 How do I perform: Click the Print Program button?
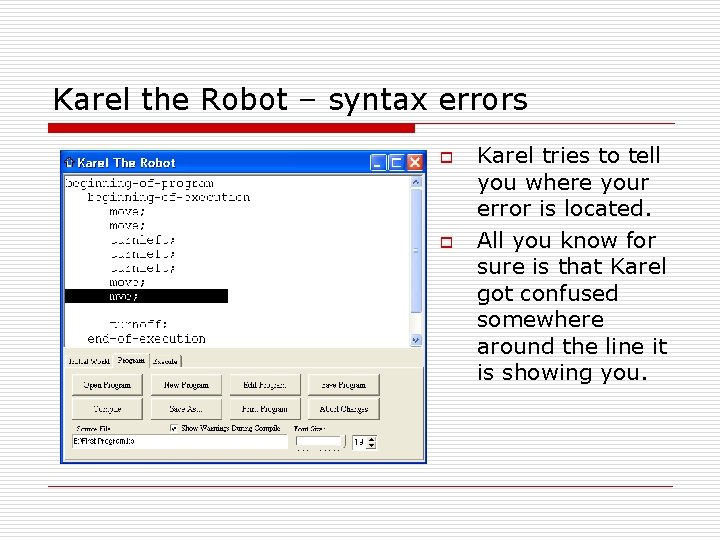pos(265,409)
